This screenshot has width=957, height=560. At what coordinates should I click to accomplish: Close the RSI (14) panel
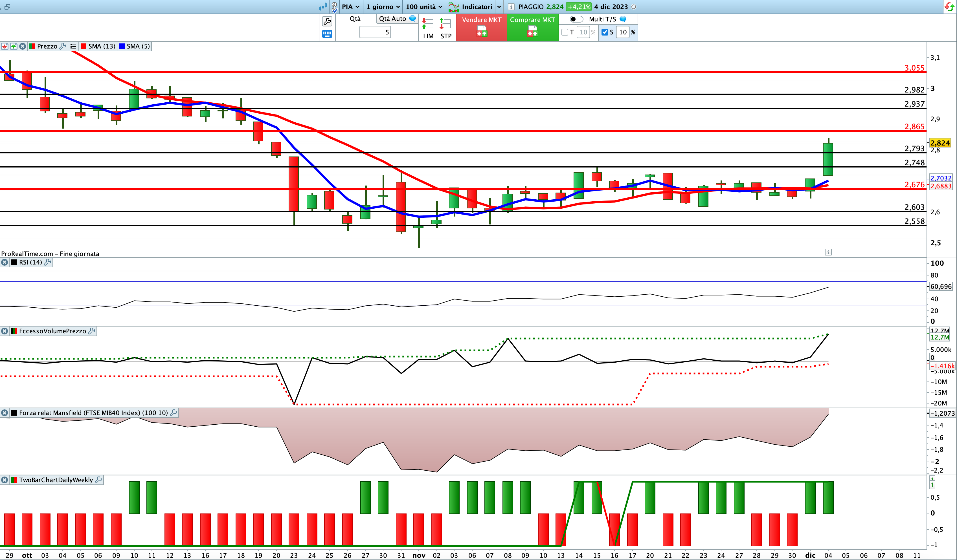[x=5, y=262]
